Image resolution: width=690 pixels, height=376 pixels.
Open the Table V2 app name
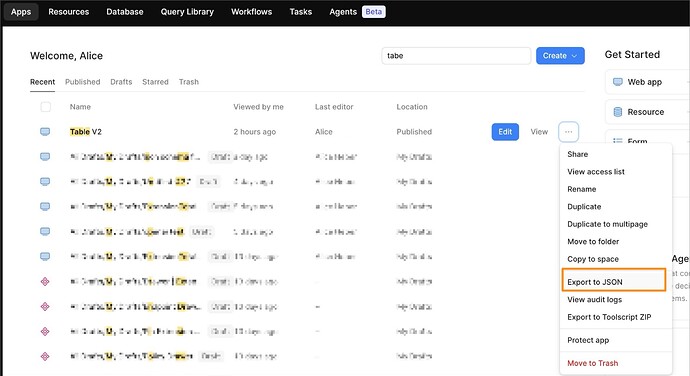click(x=86, y=132)
